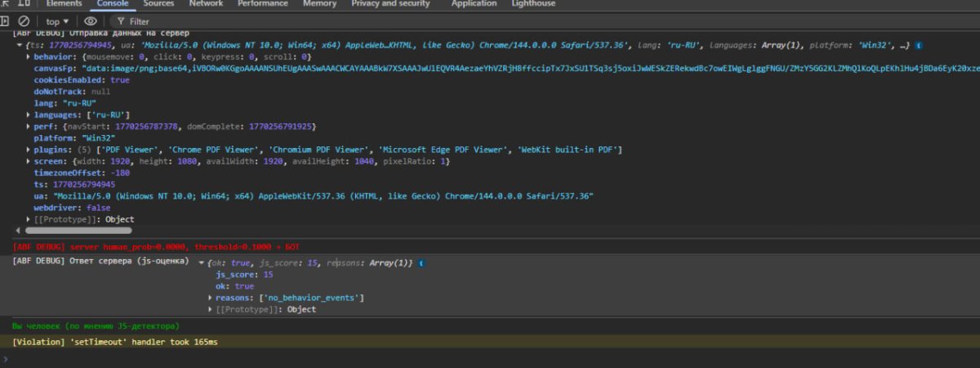980x368 pixels.
Task: Click the console prompt input line
Action: [x=490, y=358]
